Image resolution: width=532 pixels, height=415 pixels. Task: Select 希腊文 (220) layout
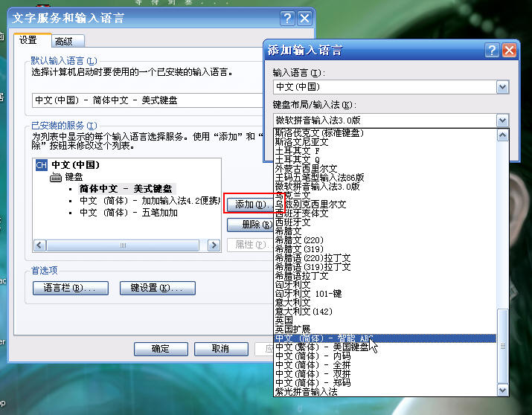(x=385, y=240)
